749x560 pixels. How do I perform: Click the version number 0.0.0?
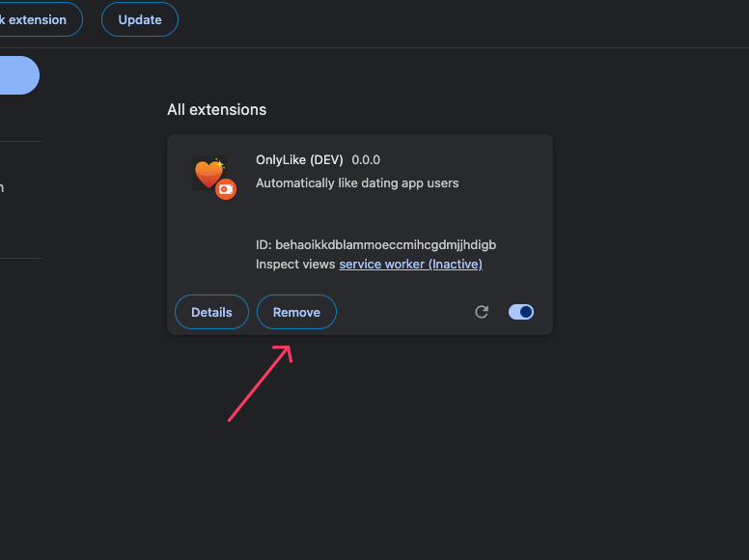click(x=366, y=159)
